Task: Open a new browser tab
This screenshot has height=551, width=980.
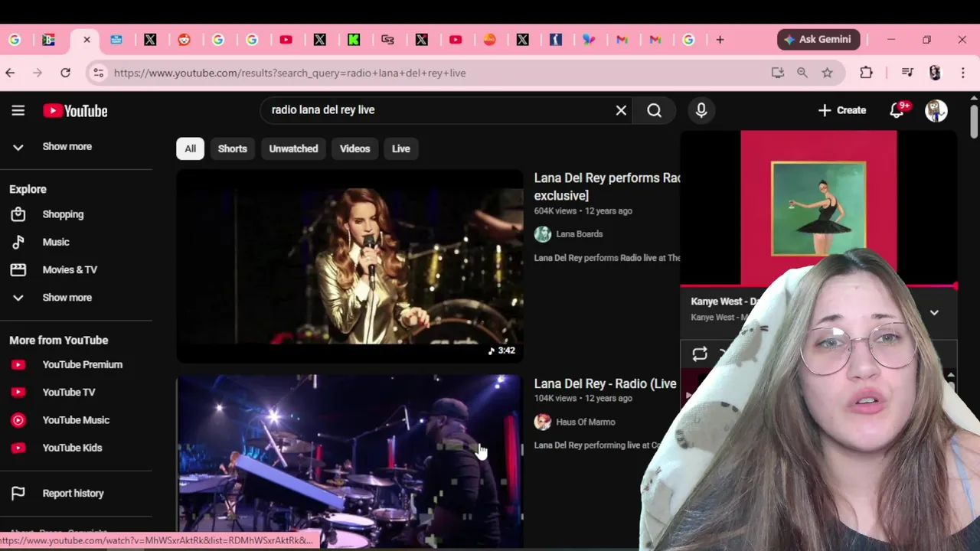Action: pos(720,40)
